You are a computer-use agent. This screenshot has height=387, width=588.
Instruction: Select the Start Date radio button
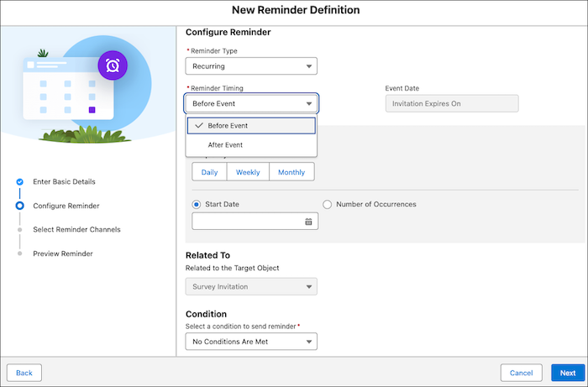[197, 204]
